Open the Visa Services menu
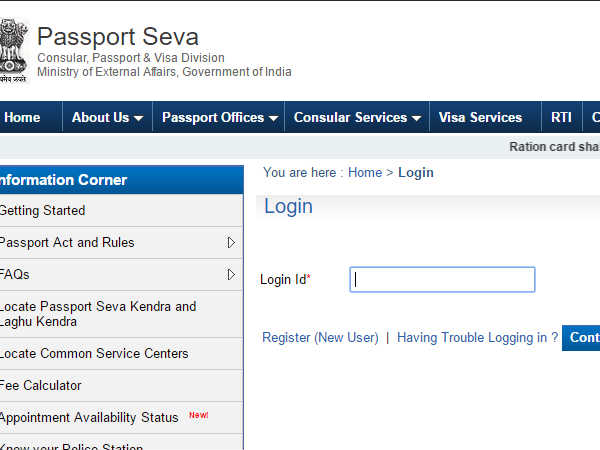Image resolution: width=600 pixels, height=450 pixels. click(480, 117)
